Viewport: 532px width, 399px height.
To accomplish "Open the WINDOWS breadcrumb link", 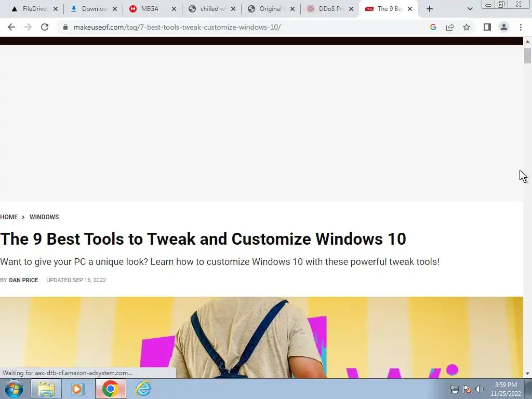I will pyautogui.click(x=44, y=217).
